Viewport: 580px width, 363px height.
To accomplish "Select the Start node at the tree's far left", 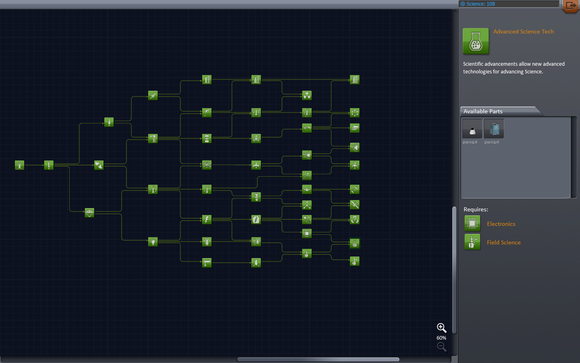I will point(20,165).
